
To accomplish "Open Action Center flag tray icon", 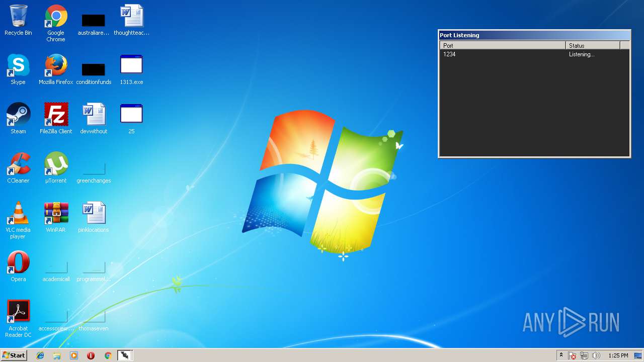I will tap(573, 355).
